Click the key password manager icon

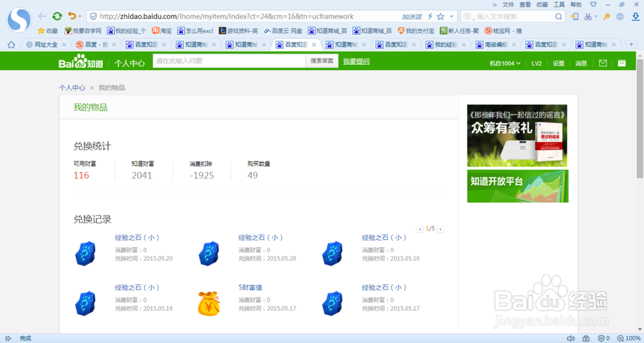[606, 17]
